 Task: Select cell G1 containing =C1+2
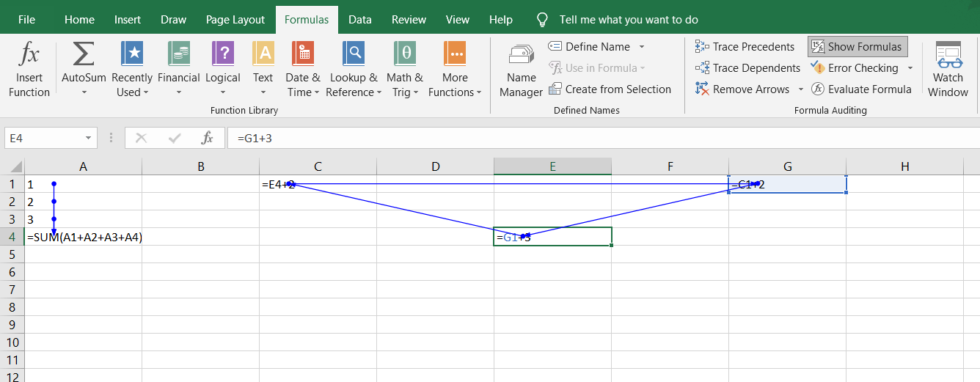click(x=787, y=184)
